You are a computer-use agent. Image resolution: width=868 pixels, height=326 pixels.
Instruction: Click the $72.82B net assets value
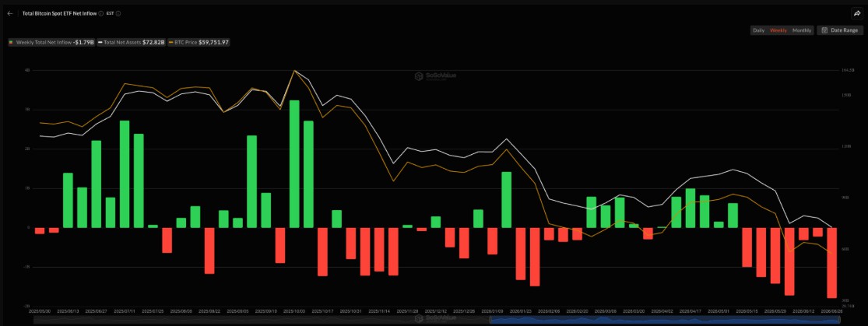(153, 42)
